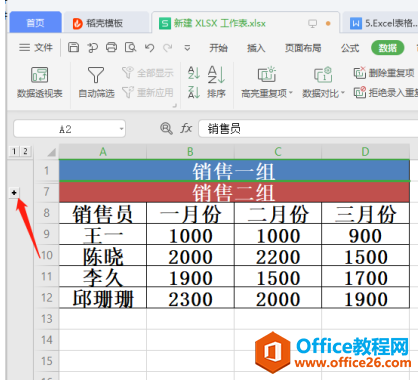418x380 pixels.
Task: Switch to the 5.Excel表格 document tab
Action: click(x=383, y=23)
